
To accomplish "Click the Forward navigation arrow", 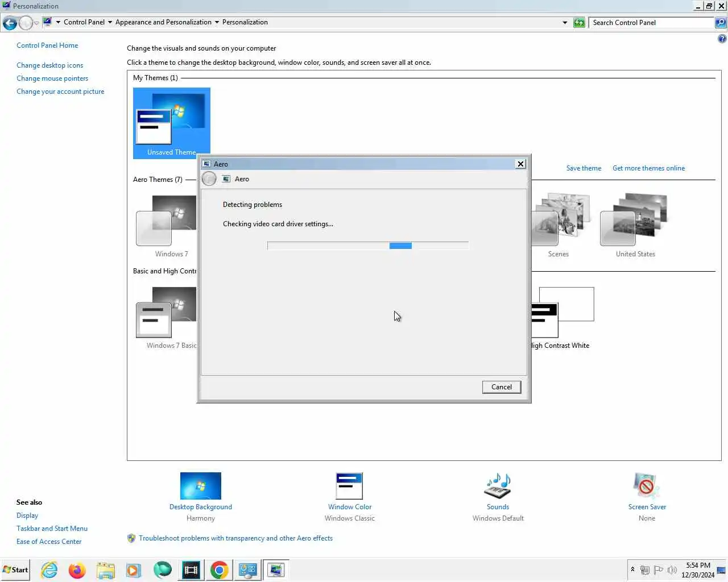I will (26, 23).
